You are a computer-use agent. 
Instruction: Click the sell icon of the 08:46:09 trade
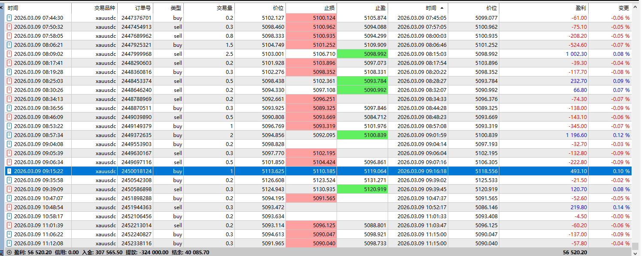click(x=9, y=117)
